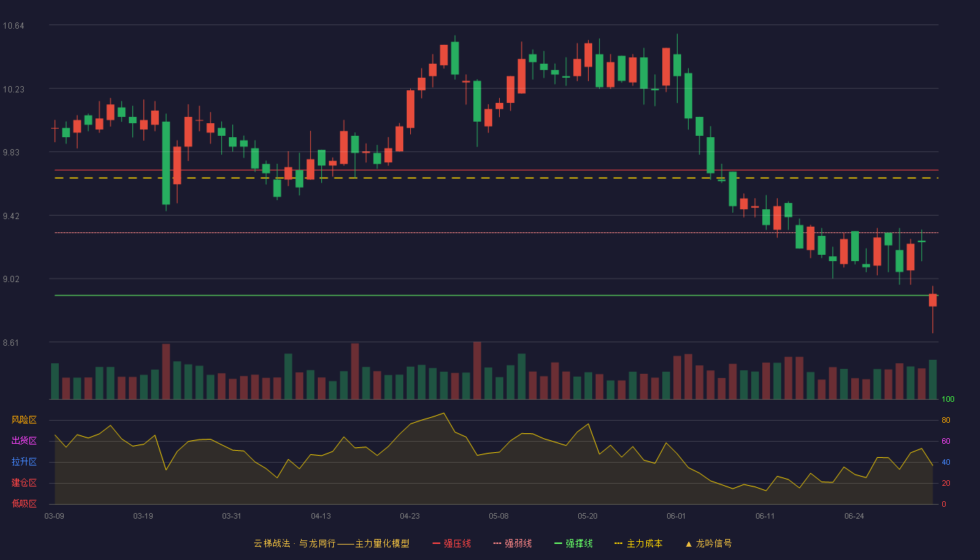980x560 pixels.
Task: Toggle the 主力成本 legend item
Action: [x=638, y=543]
